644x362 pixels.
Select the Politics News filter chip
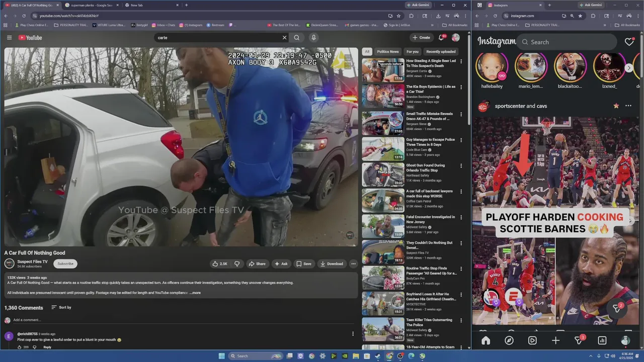click(x=388, y=51)
